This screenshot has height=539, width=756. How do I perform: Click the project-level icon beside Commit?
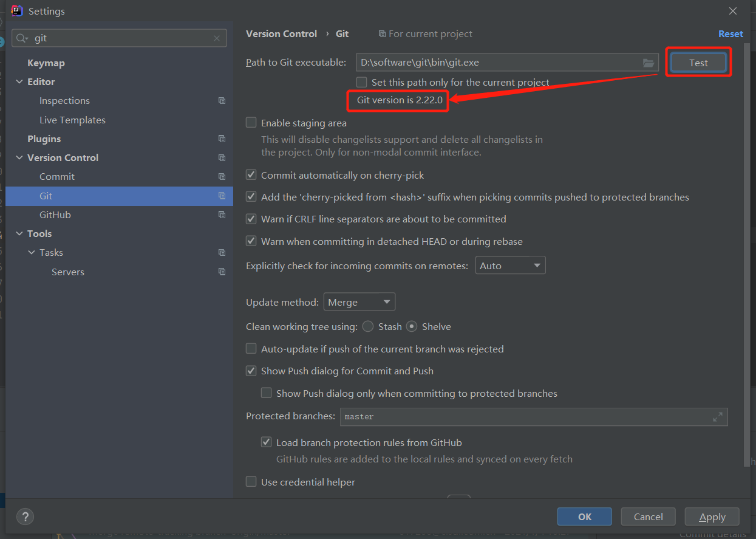[x=222, y=176]
